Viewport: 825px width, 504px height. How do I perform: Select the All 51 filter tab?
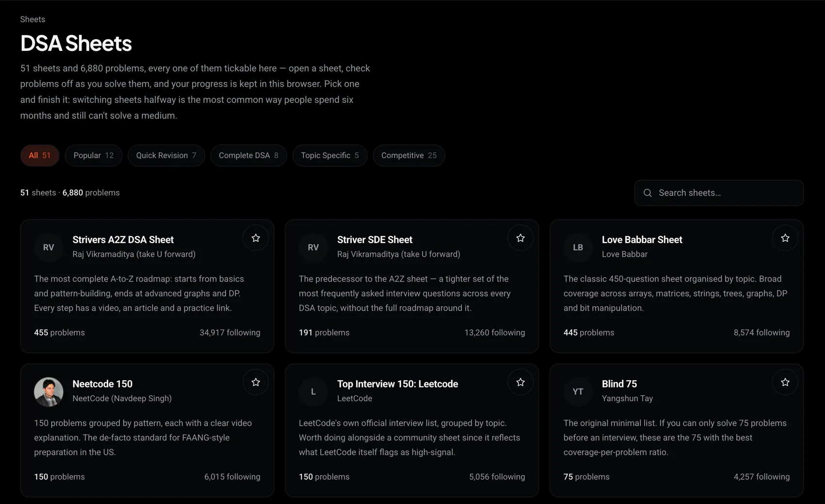40,156
